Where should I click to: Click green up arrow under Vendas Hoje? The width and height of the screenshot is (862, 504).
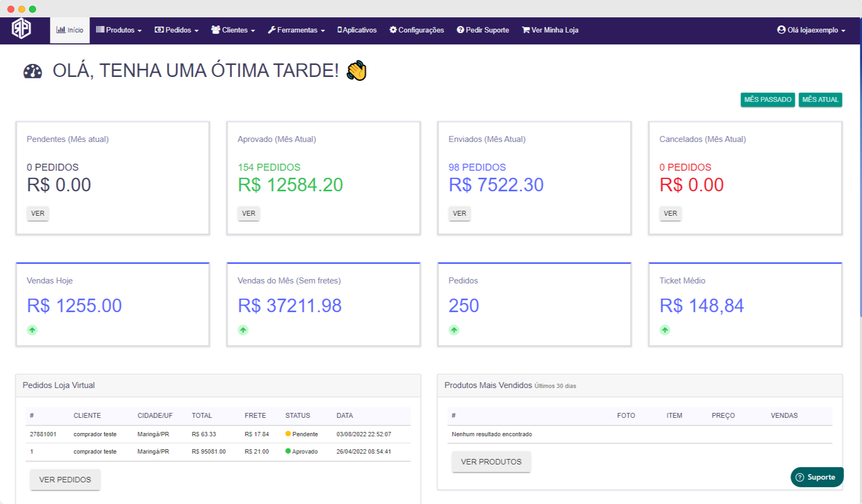pos(32,330)
